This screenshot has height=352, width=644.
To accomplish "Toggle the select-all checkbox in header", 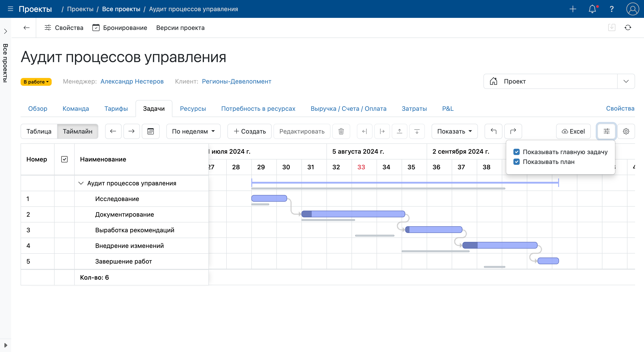I will point(64,159).
